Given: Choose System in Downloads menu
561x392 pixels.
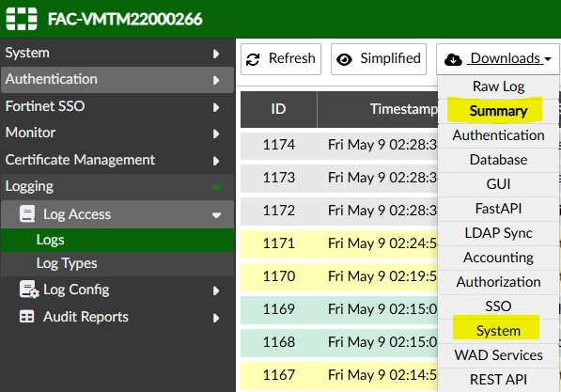Looking at the screenshot, I should (x=498, y=330).
